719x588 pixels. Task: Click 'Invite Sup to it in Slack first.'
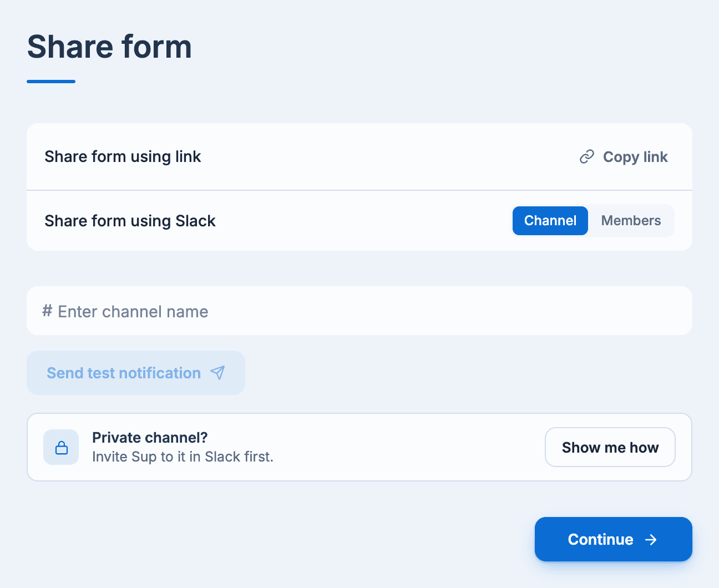tap(183, 457)
